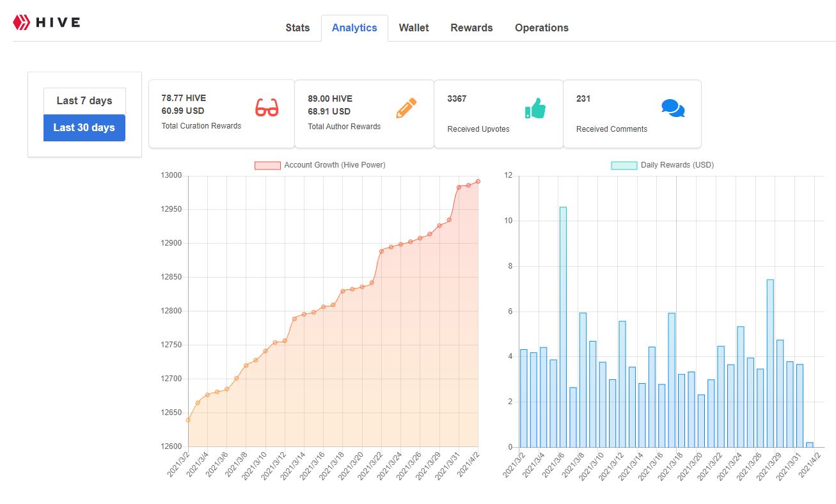Click the Received Comments label
This screenshot has width=836, height=504.
[611, 129]
